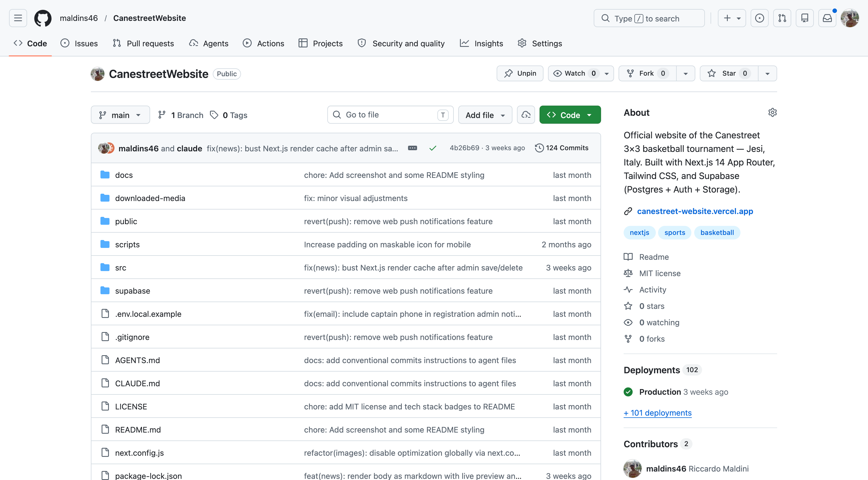The height and width of the screenshot is (480, 868).
Task: Edit repository details with About gear icon
Action: coord(772,113)
